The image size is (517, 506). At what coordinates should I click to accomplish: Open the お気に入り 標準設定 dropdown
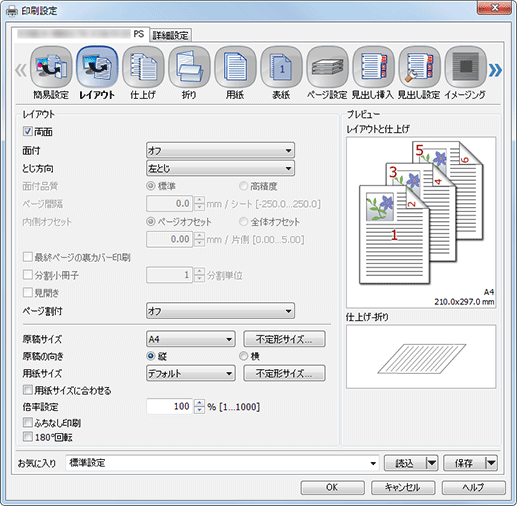tap(222, 463)
